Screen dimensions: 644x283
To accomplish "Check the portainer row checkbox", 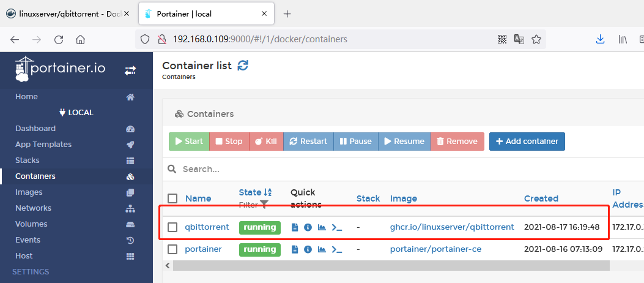I will tap(172, 249).
